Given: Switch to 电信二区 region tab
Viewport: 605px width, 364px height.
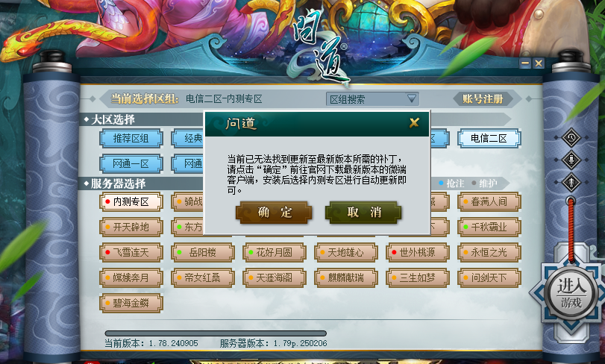Looking at the screenshot, I should coord(489,139).
